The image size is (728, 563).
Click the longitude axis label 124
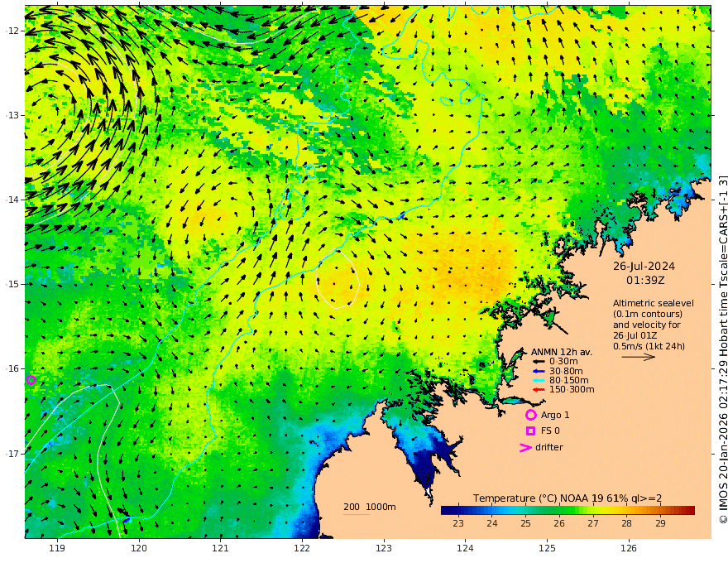pos(465,549)
